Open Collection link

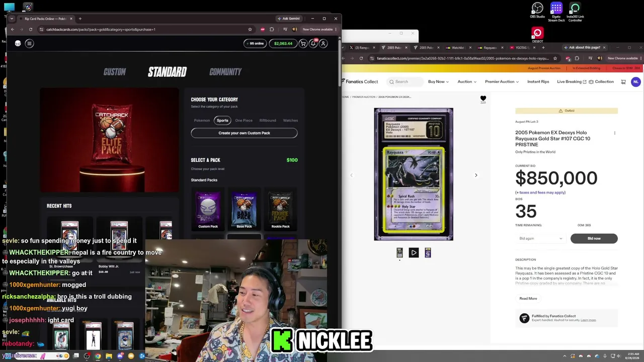pos(602,82)
